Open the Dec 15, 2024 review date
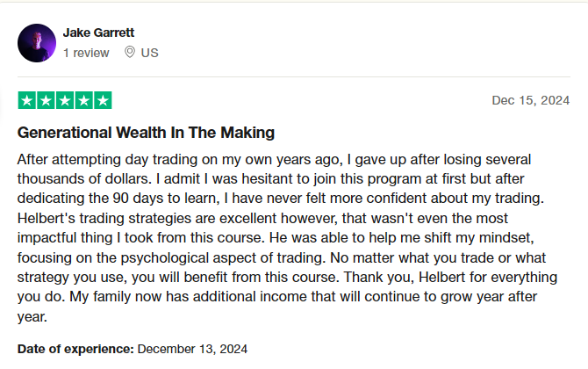The width and height of the screenshot is (588, 369). 531,100
